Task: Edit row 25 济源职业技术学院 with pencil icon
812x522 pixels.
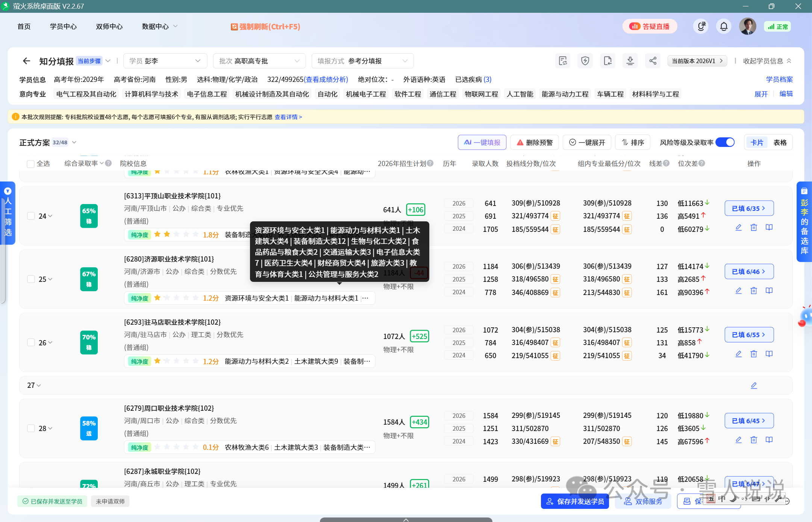Action: pyautogui.click(x=738, y=291)
